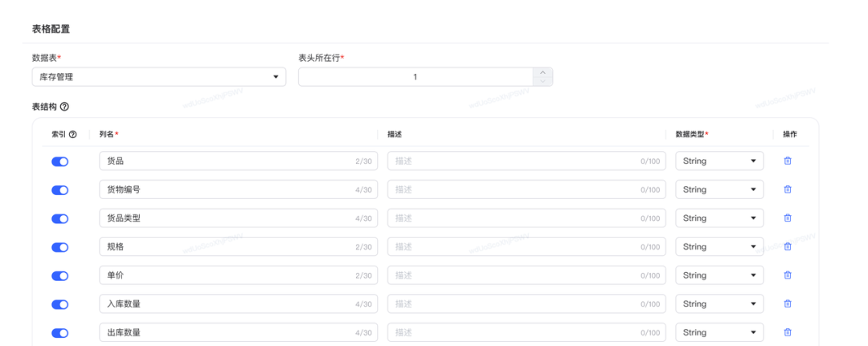Open data type dropdown for 货品类型
Viewport: 868px width, 346px height.
coord(719,218)
